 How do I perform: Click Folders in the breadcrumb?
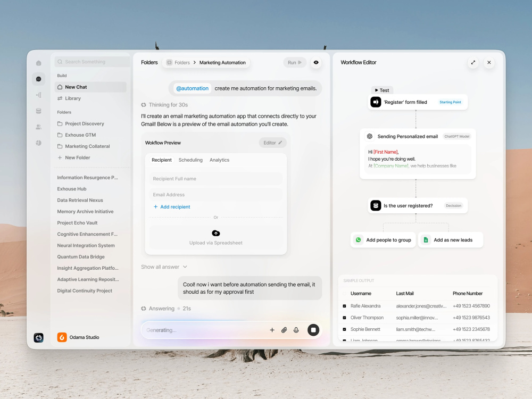point(182,62)
